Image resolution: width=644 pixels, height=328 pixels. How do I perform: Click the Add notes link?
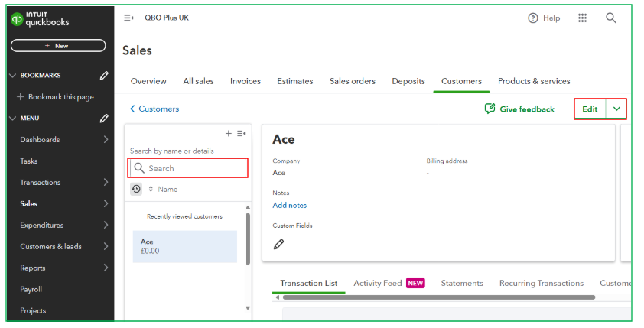(x=289, y=206)
